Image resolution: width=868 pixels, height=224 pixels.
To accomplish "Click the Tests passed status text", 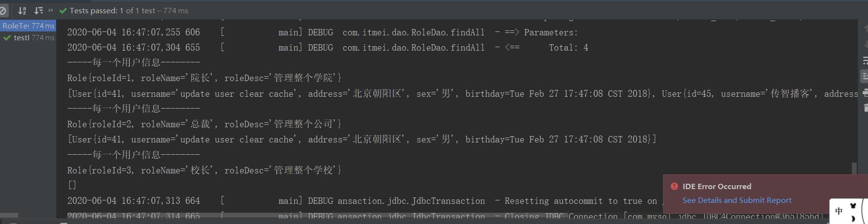I will pos(129,10).
